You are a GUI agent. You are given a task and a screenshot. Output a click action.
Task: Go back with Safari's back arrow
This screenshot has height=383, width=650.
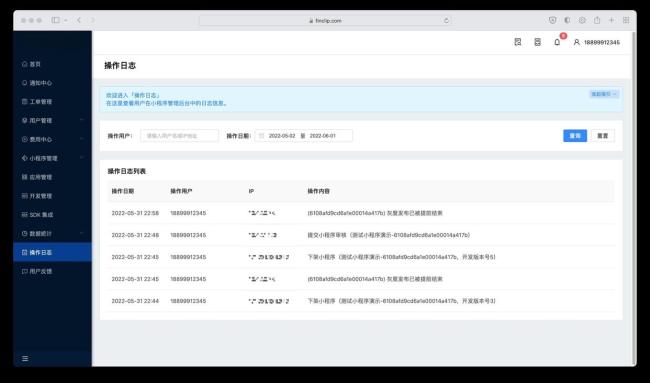[79, 20]
